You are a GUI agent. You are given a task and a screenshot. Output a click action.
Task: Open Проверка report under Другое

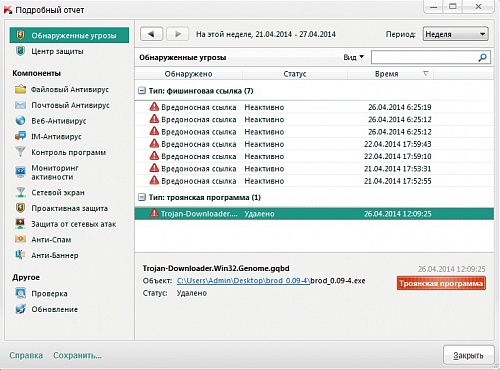(49, 293)
